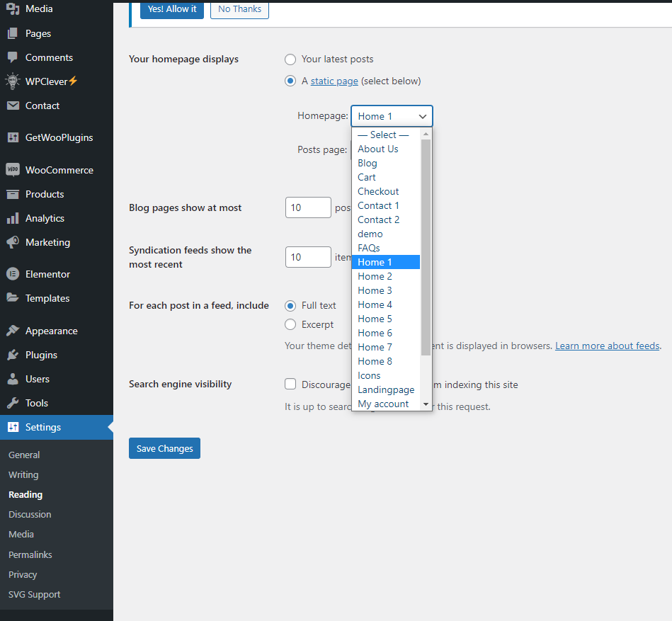Open Analytics using bar chart icon
Image resolution: width=672 pixels, height=621 pixels.
pyautogui.click(x=12, y=218)
